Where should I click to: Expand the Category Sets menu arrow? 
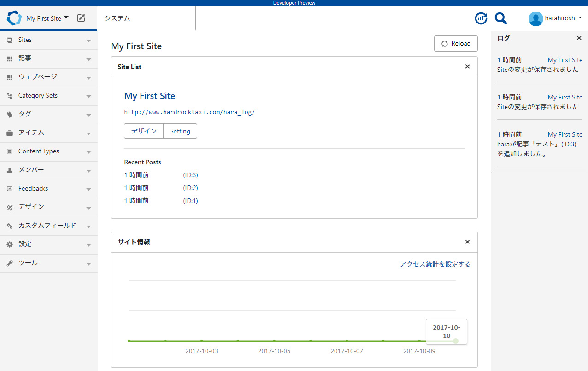coord(89,97)
